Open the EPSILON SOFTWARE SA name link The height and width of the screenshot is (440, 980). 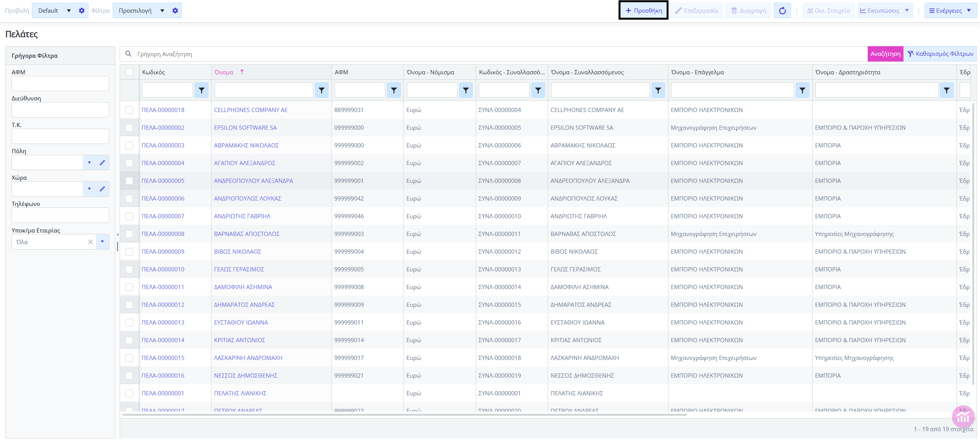coord(245,128)
